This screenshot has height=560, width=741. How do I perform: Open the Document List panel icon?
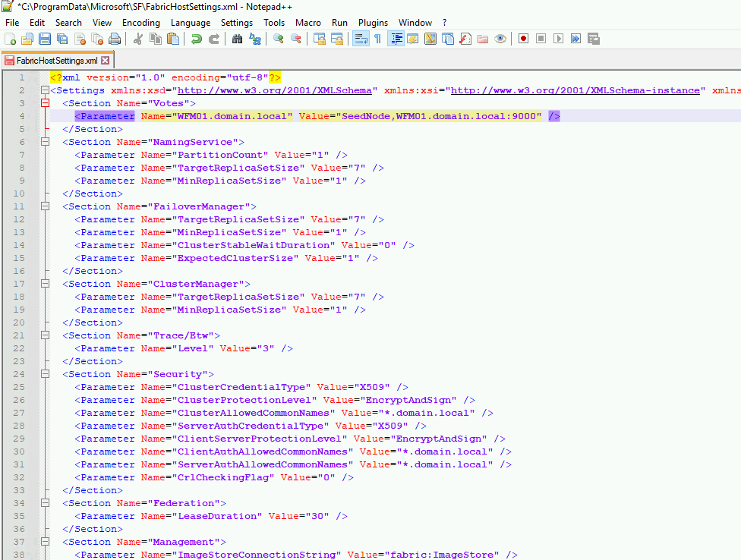tap(448, 39)
